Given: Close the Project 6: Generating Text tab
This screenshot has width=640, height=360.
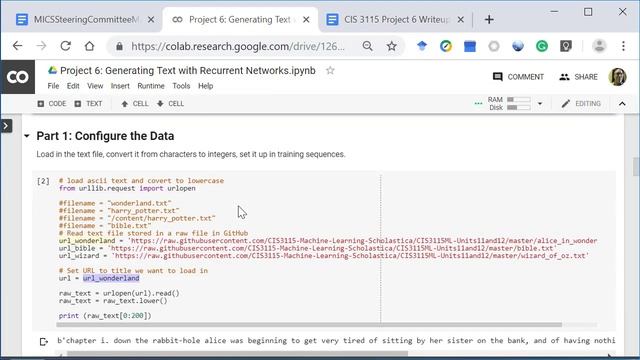Looking at the screenshot, I should [306, 20].
